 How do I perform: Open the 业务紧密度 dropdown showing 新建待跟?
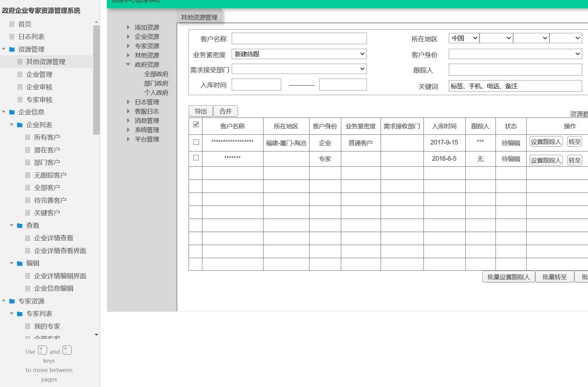299,54
